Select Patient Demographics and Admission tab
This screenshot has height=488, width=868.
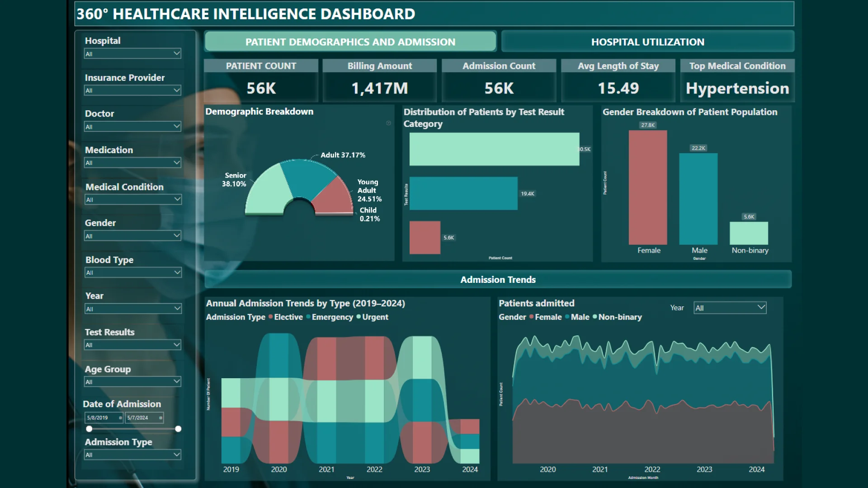(x=350, y=42)
